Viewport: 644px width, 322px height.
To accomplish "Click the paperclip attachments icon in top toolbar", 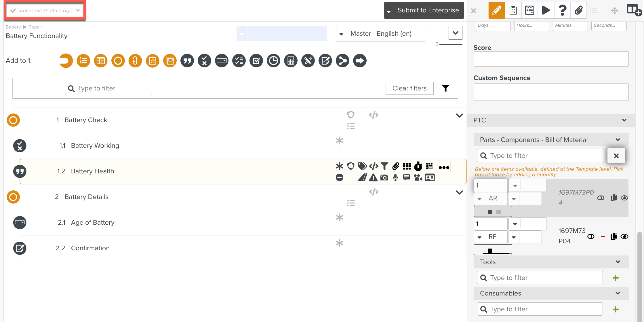I will pyautogui.click(x=579, y=10).
